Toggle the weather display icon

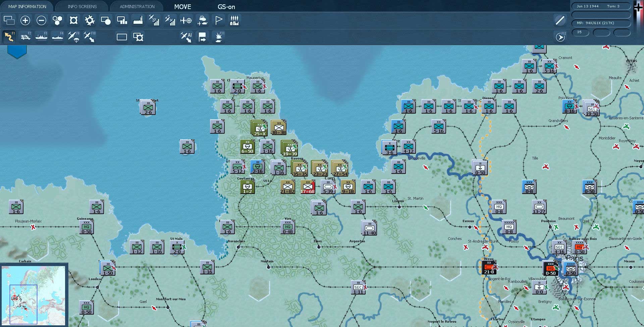click(x=202, y=21)
